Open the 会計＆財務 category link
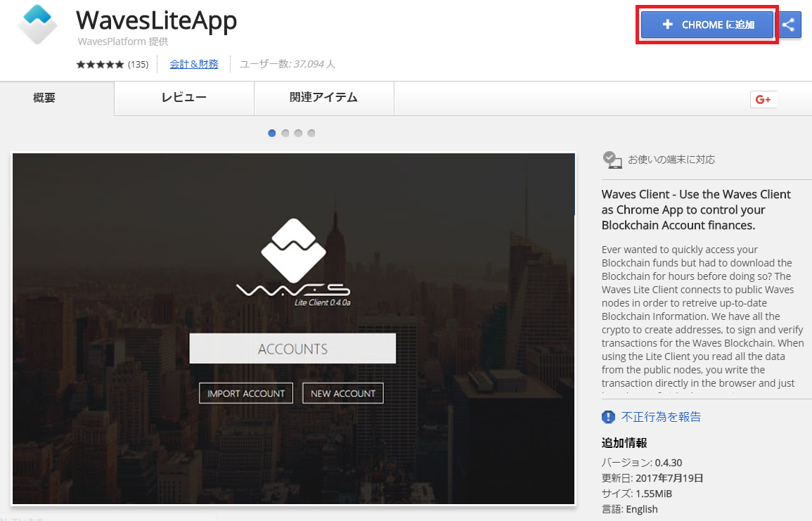Screen dimensions: 812x521 click(194, 64)
